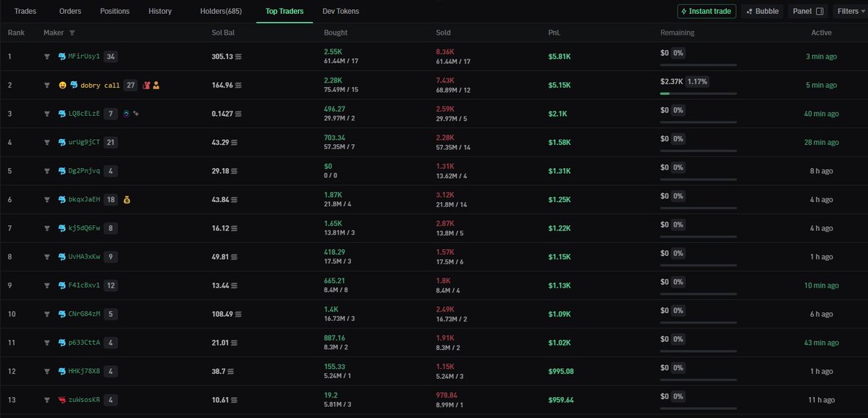The width and height of the screenshot is (868, 418).
Task: Open wallet zuWsosKR
Action: pyautogui.click(x=84, y=400)
